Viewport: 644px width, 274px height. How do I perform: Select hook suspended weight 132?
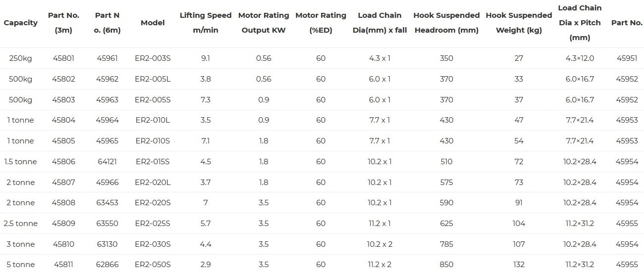click(519, 265)
